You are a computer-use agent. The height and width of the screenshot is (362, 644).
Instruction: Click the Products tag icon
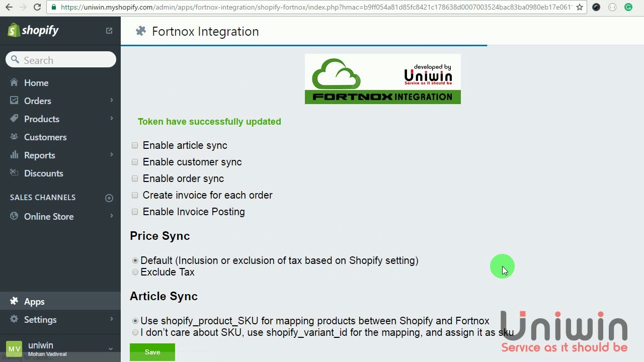[x=14, y=119]
